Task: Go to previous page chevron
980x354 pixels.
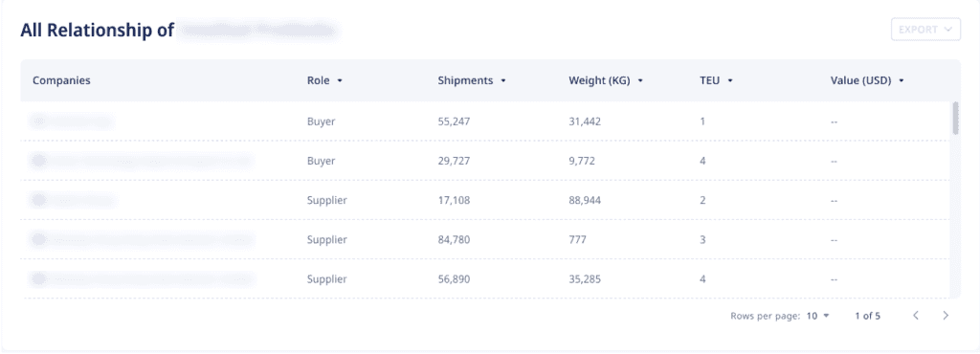Action: click(x=916, y=316)
